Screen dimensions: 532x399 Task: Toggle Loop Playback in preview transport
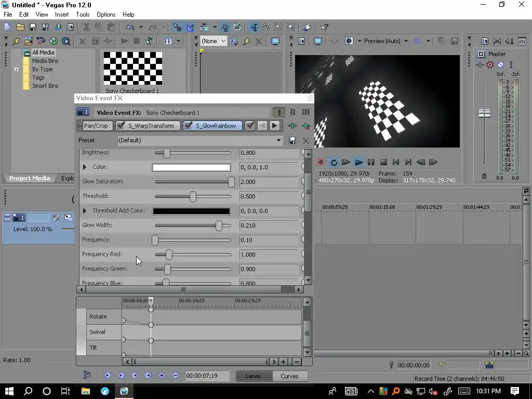coord(334,162)
